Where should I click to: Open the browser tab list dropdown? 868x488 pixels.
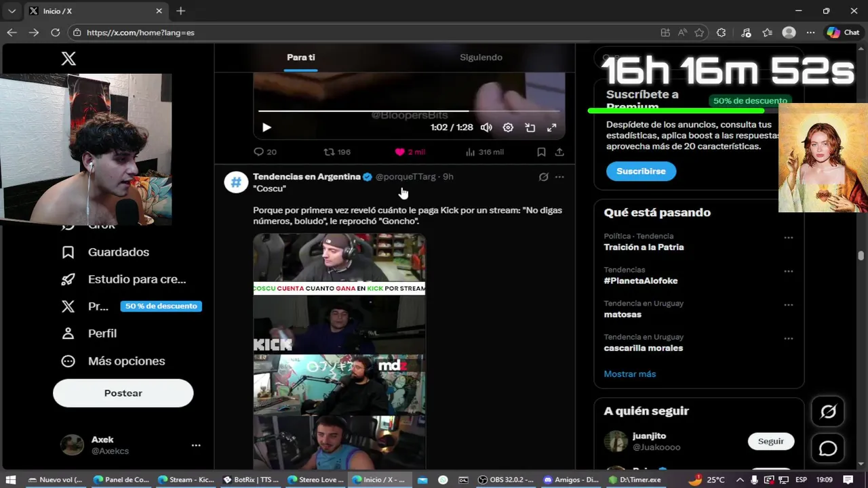tap(12, 11)
